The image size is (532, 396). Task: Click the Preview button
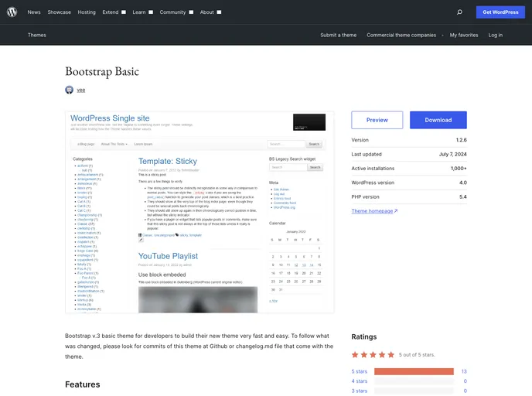[x=377, y=120]
